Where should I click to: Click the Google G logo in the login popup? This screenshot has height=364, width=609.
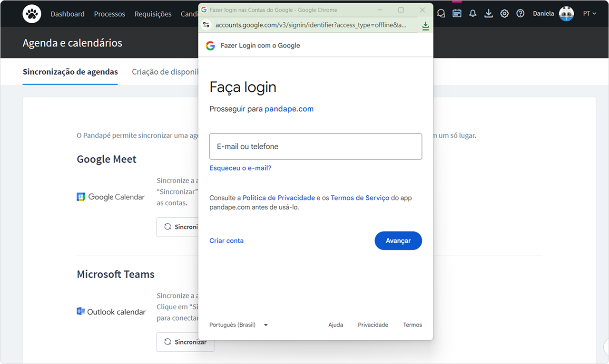[x=210, y=46]
